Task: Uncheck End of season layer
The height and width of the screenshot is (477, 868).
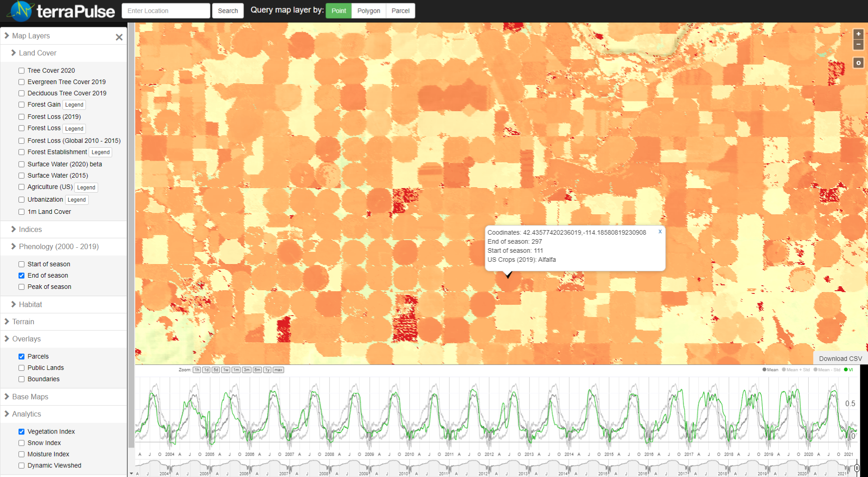Action: 21,275
